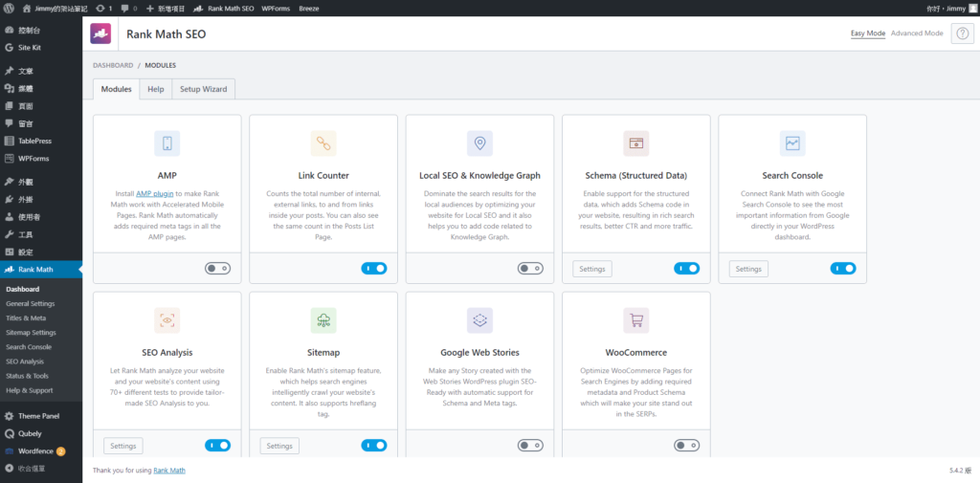
Task: Click the DASHBOARD breadcrumb link
Action: (x=113, y=65)
